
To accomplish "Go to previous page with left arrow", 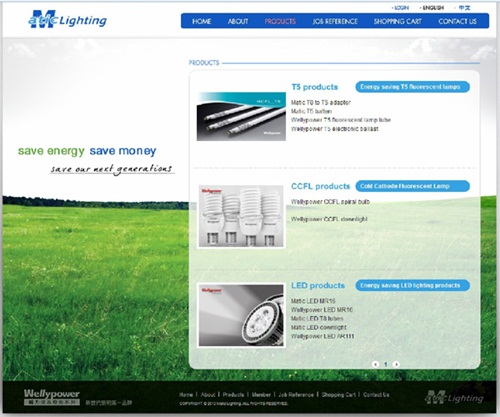I will point(376,364).
